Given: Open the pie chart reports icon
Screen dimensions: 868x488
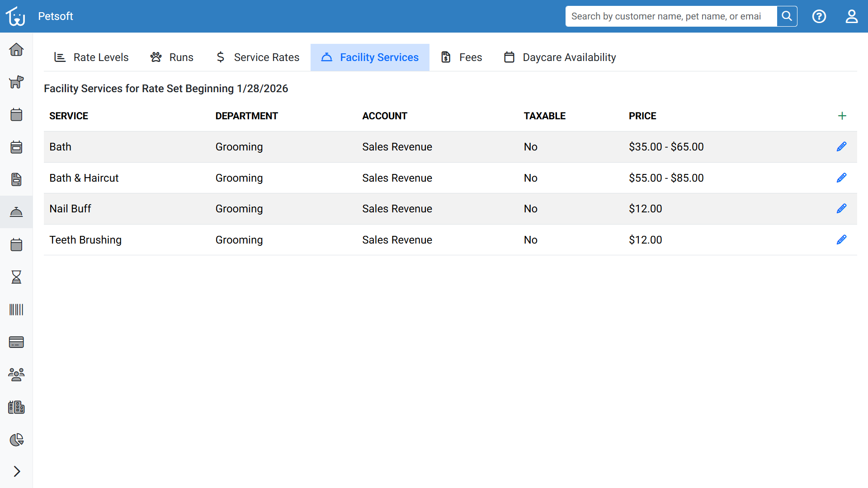Looking at the screenshot, I should tap(16, 440).
